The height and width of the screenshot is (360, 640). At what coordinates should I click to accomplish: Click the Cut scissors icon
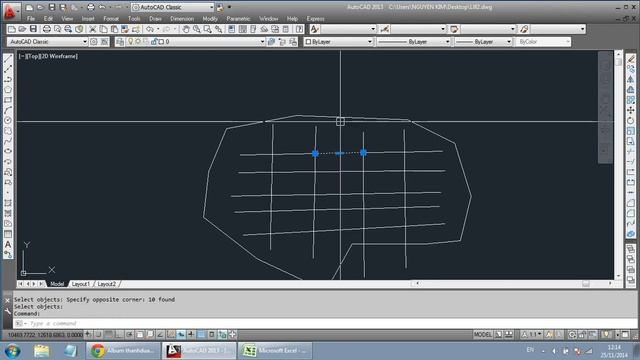point(93,29)
